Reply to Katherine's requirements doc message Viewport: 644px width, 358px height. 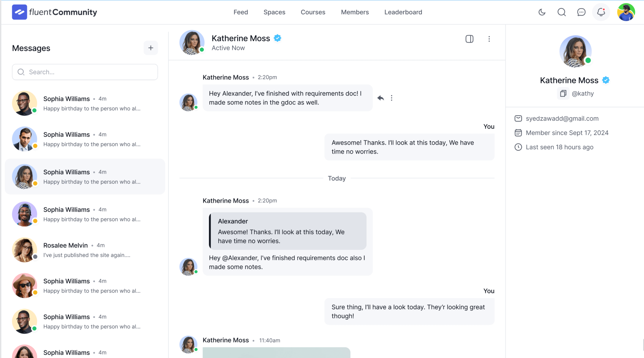click(x=380, y=98)
